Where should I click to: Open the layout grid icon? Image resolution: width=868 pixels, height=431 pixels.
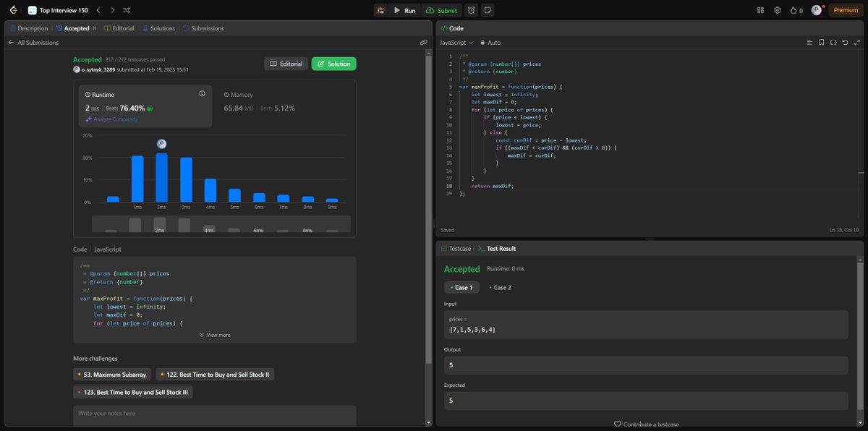tap(760, 10)
